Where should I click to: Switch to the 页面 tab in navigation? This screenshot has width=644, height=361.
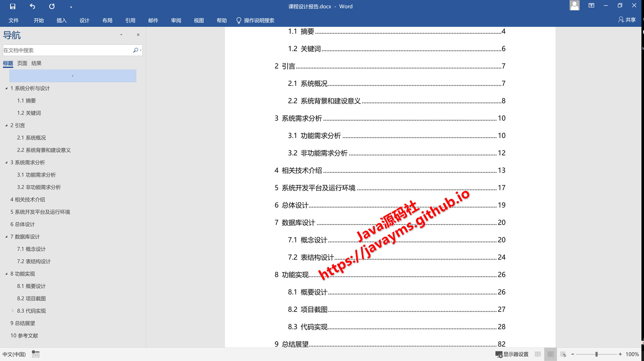point(22,63)
